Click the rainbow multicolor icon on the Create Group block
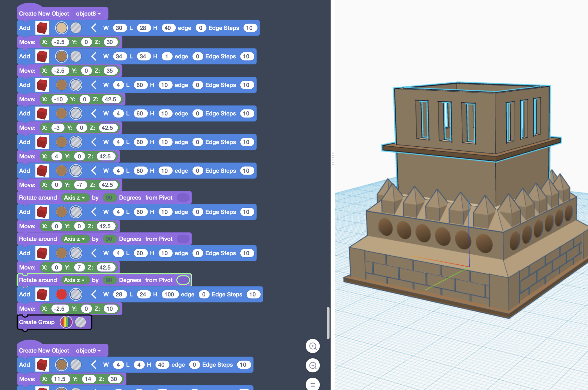Image resolution: width=588 pixels, height=390 pixels. click(x=66, y=322)
